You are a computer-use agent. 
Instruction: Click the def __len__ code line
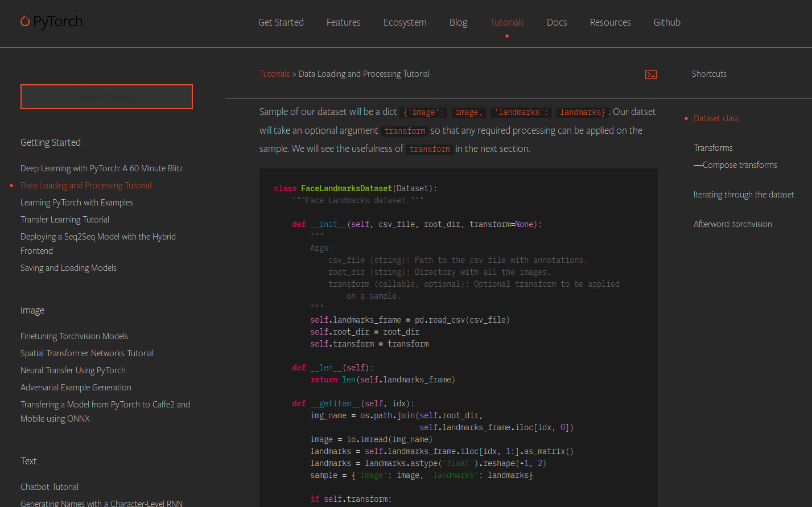point(333,368)
